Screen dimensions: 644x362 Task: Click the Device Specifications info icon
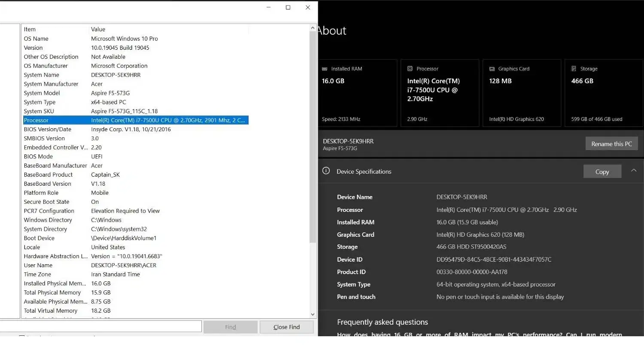[326, 171]
